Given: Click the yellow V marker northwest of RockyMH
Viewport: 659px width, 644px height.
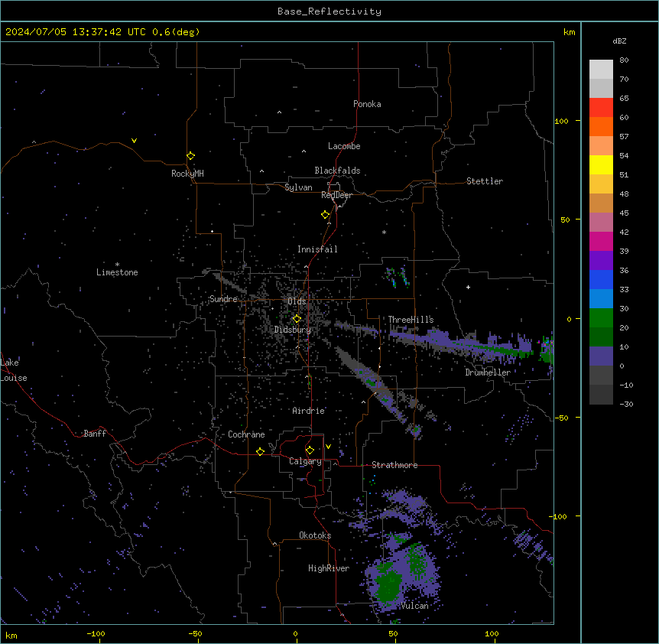Looking at the screenshot, I should [x=134, y=141].
